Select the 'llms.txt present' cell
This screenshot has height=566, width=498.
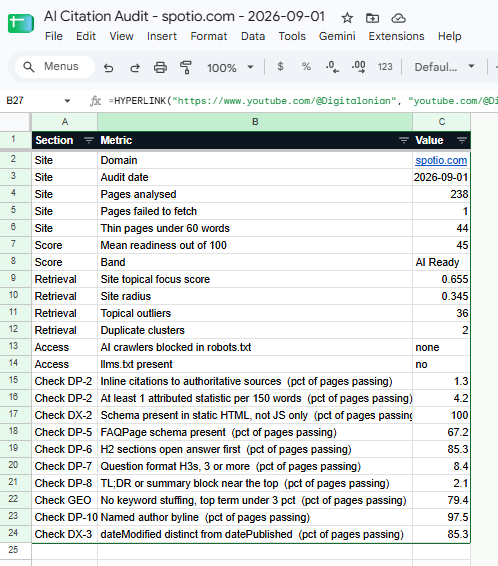click(x=255, y=364)
